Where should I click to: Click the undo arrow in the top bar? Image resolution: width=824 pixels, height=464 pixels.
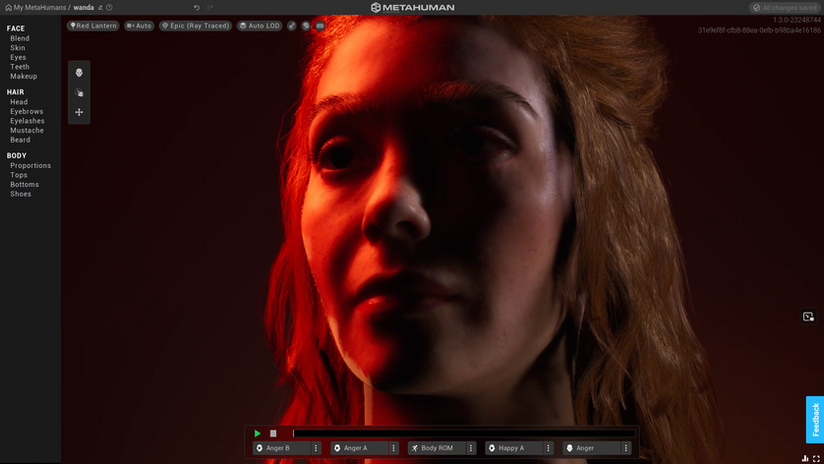(197, 7)
